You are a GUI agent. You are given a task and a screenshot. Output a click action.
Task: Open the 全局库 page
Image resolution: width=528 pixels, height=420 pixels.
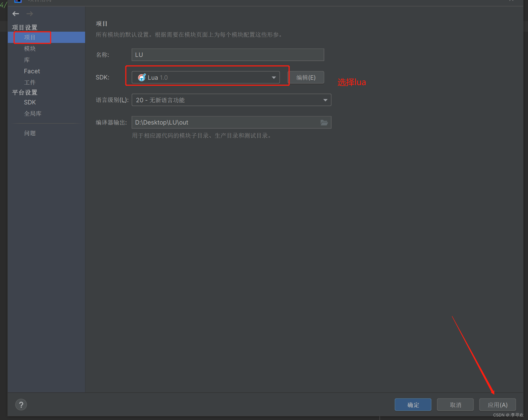click(33, 114)
